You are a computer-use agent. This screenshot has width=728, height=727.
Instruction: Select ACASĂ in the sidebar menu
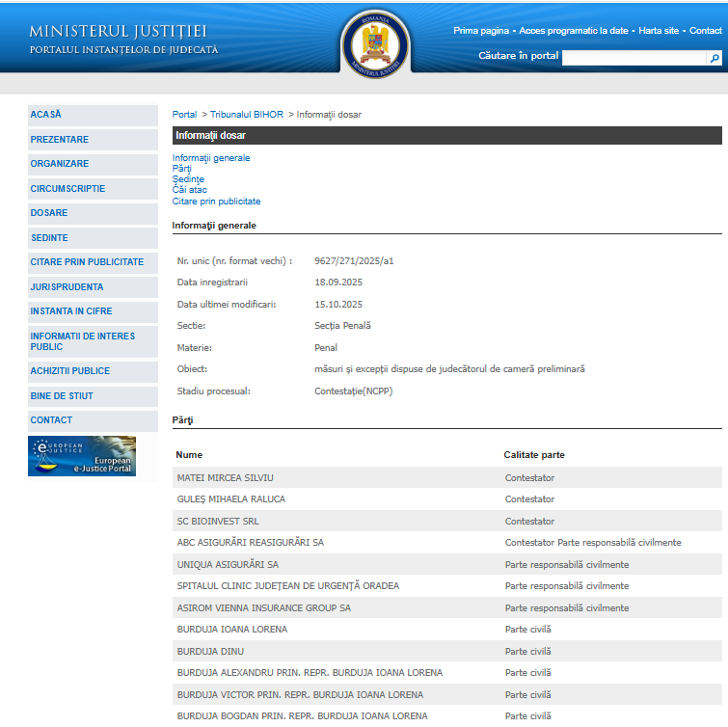tap(46, 115)
